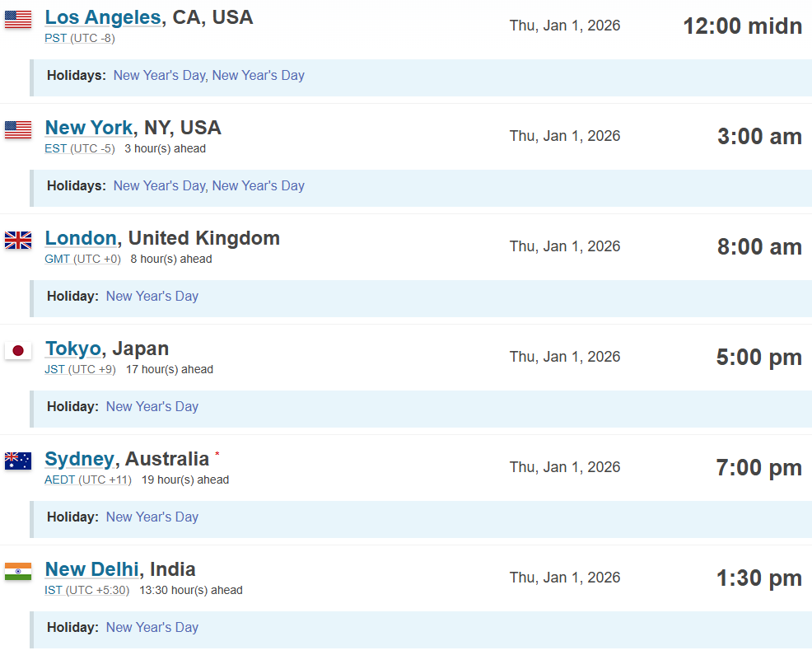Open the Tokyo city link
Viewport: 812px width, 655px height.
[x=72, y=349]
